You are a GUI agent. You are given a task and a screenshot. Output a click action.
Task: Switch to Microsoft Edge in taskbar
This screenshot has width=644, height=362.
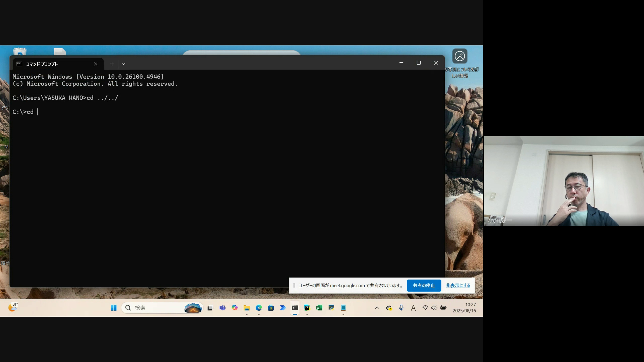click(259, 308)
